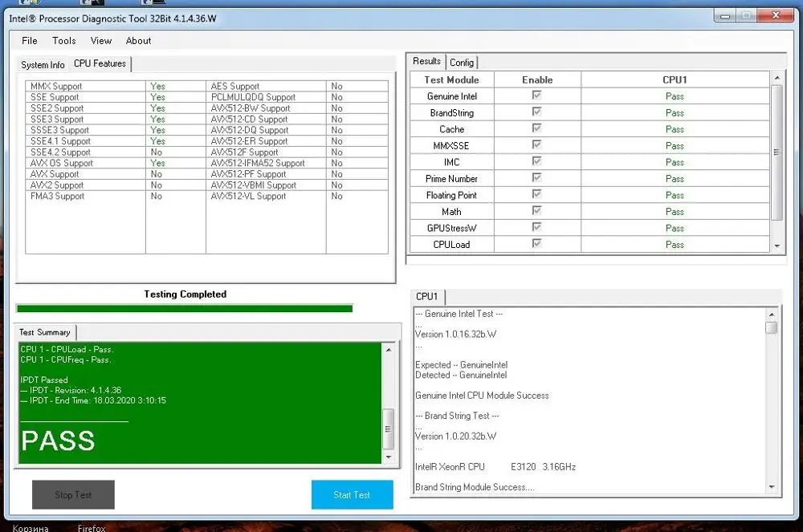Open the Config tab
The width and height of the screenshot is (803, 532).
[x=462, y=63]
